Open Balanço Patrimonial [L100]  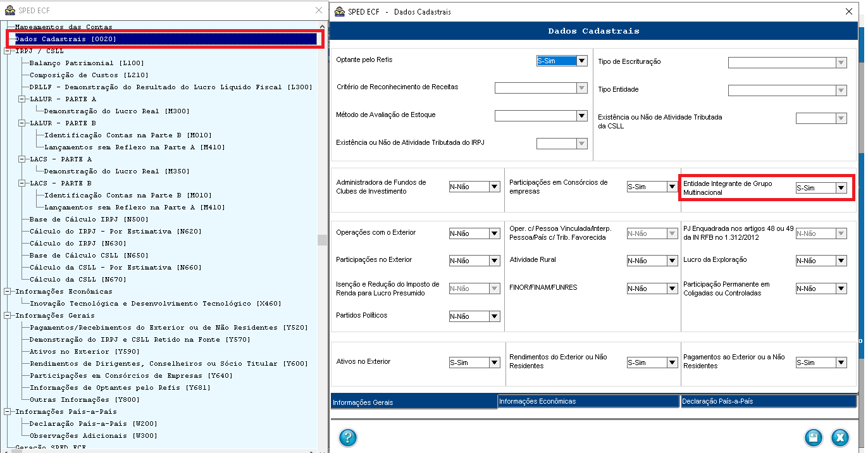(x=87, y=63)
